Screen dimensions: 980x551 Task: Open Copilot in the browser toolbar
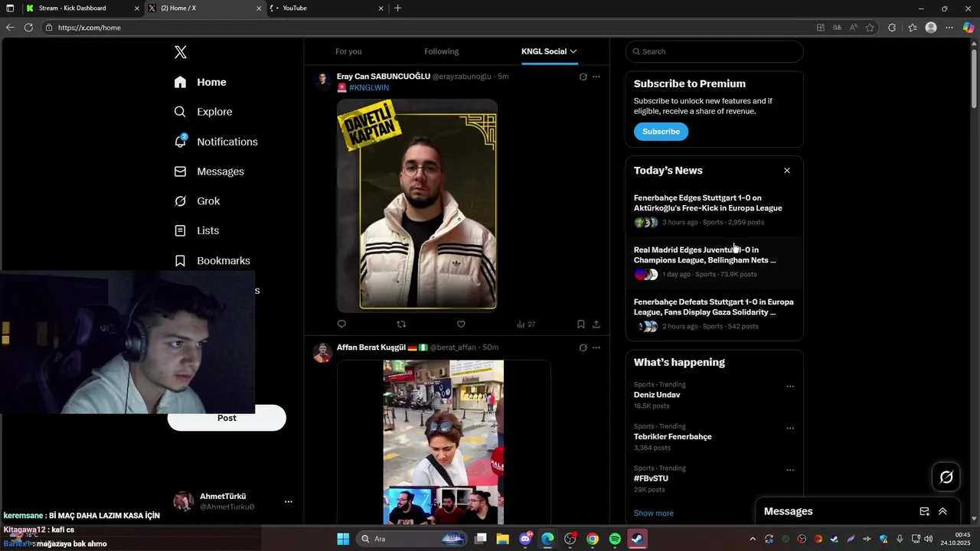(969, 28)
